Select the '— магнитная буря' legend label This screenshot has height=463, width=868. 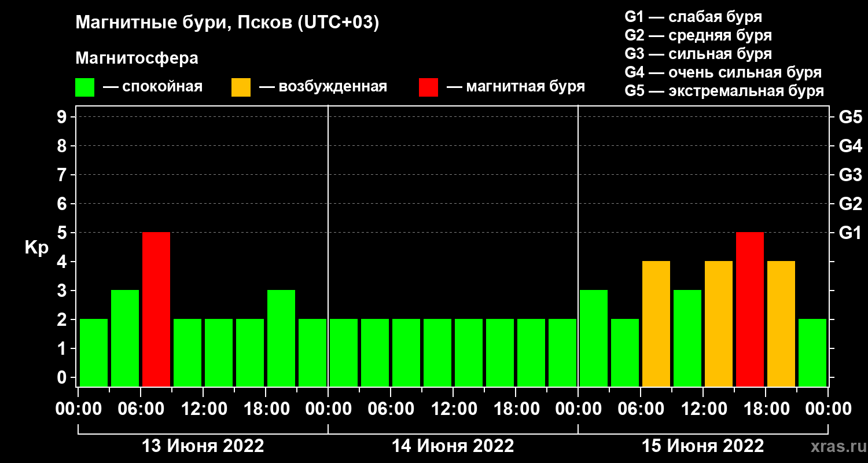516,87
